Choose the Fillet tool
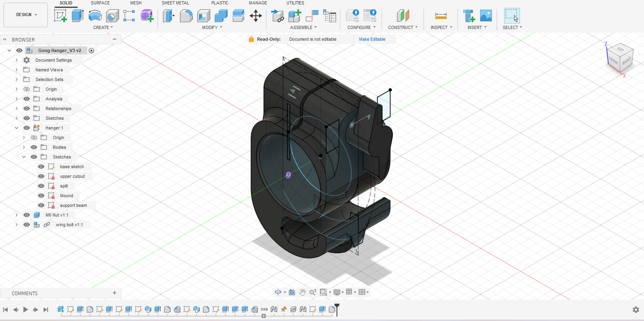 [x=186, y=16]
